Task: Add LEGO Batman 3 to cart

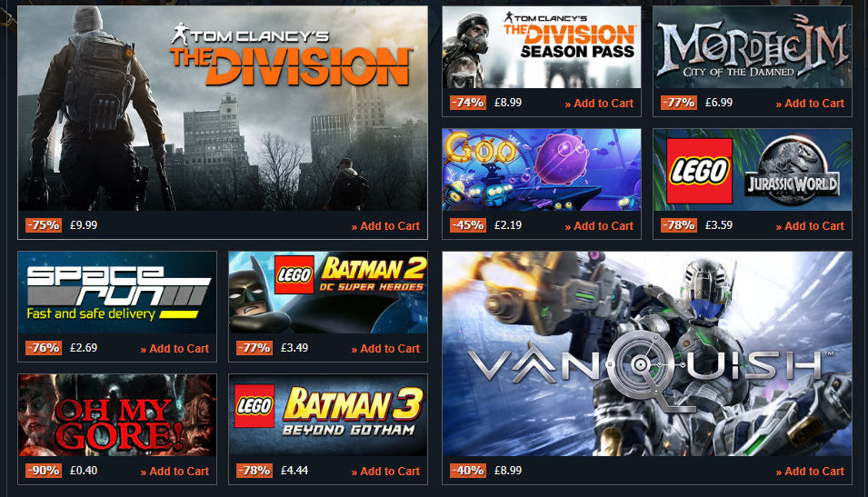Action: coord(385,472)
